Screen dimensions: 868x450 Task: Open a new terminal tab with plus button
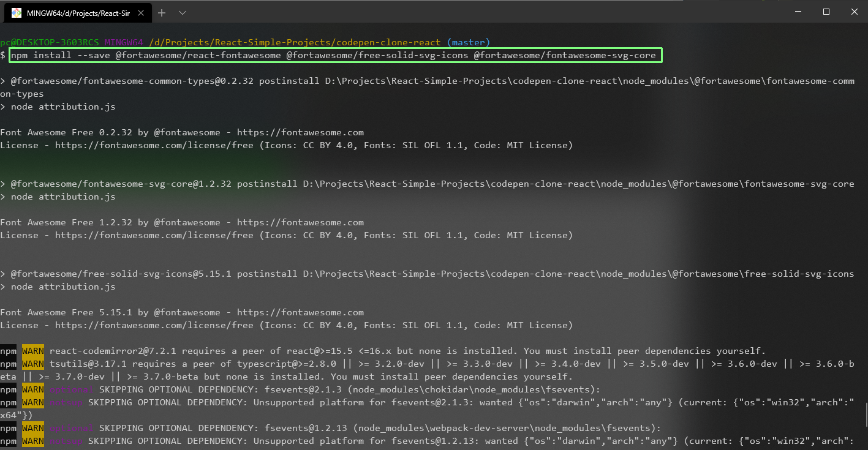click(x=162, y=13)
